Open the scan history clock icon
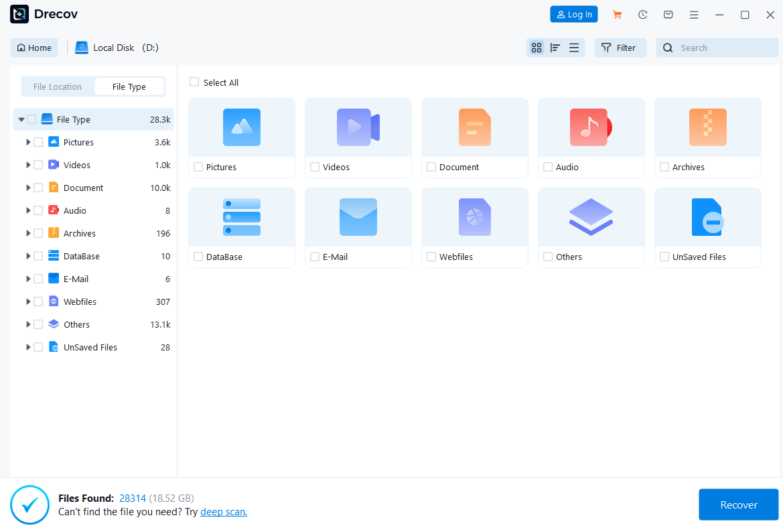 point(642,15)
